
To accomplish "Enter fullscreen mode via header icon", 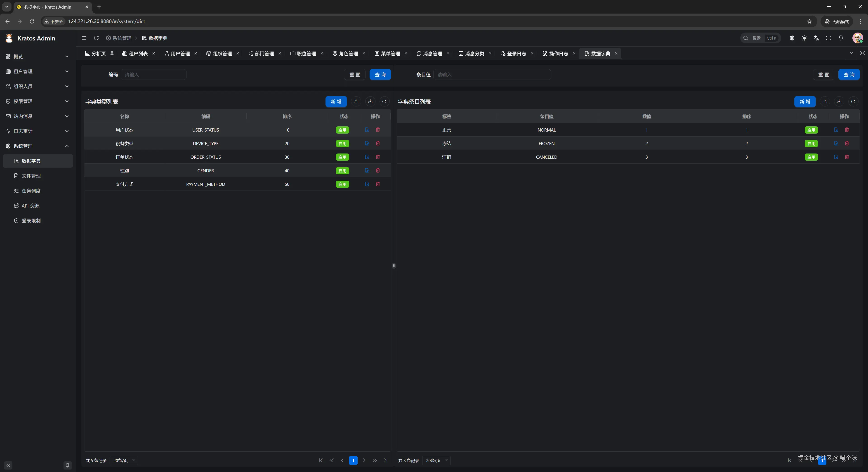I will [x=829, y=38].
